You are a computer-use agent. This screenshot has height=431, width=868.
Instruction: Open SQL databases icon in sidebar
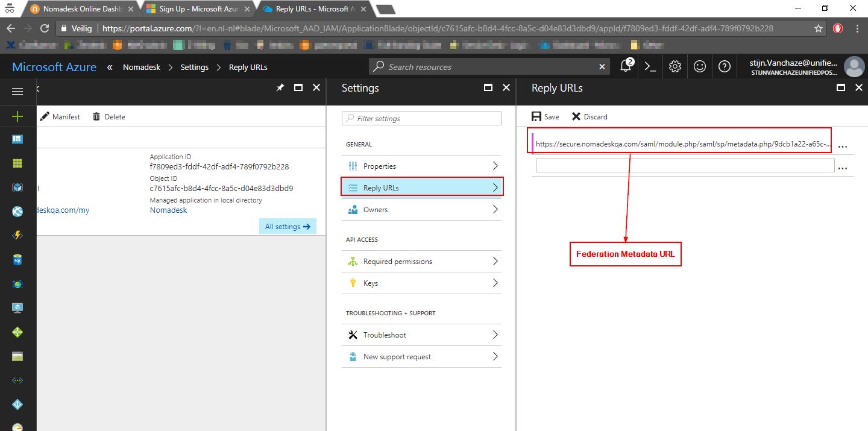pos(17,260)
